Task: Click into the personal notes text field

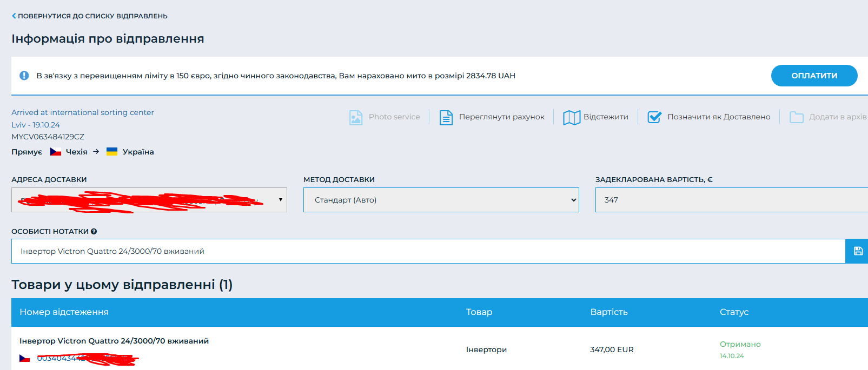Action: 428,251
